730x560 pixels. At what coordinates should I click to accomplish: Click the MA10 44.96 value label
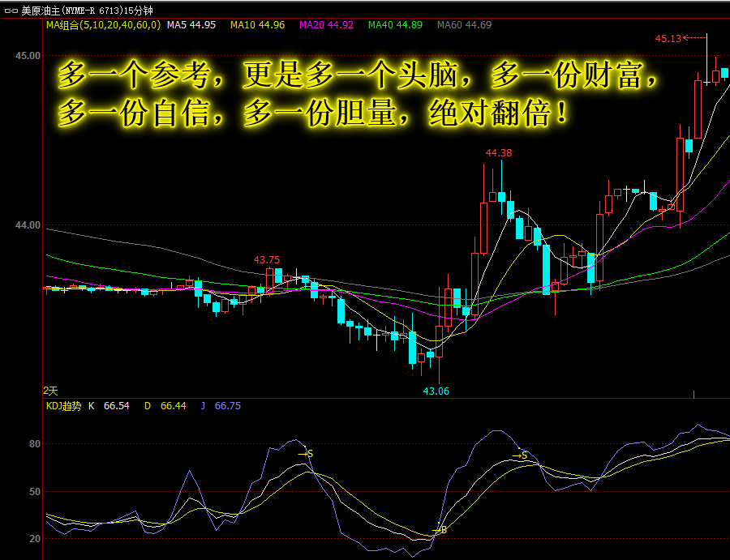point(257,25)
